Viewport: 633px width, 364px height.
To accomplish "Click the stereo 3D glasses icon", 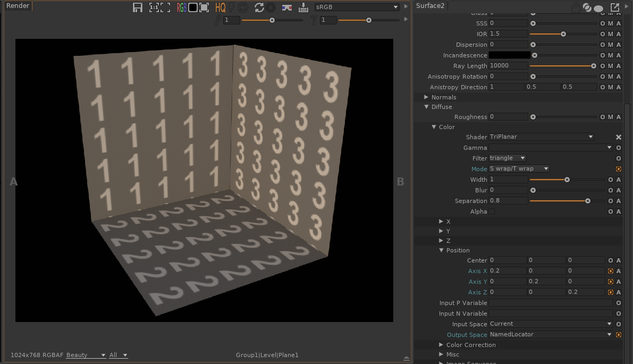I will [287, 7].
